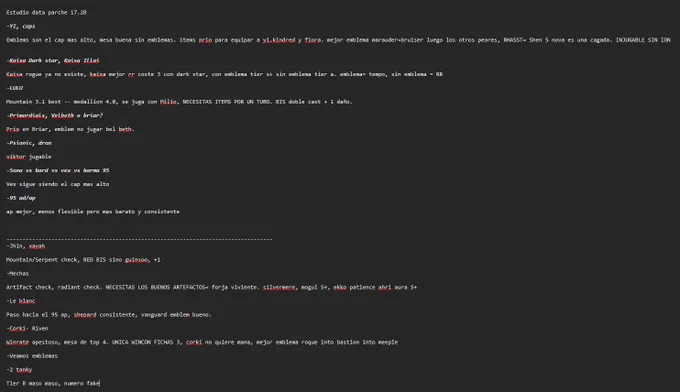
Task: Click heading '-Le blanc'
Action: pyautogui.click(x=21, y=301)
